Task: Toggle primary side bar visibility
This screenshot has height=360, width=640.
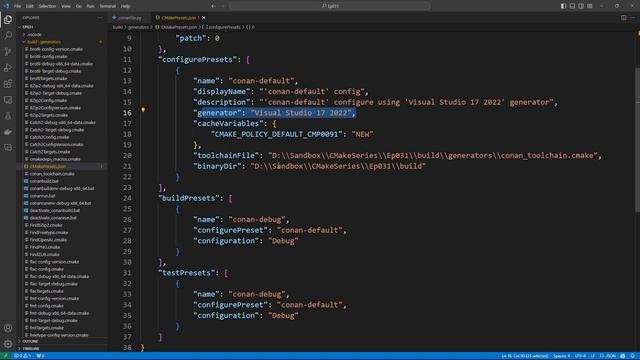Action: (x=563, y=6)
